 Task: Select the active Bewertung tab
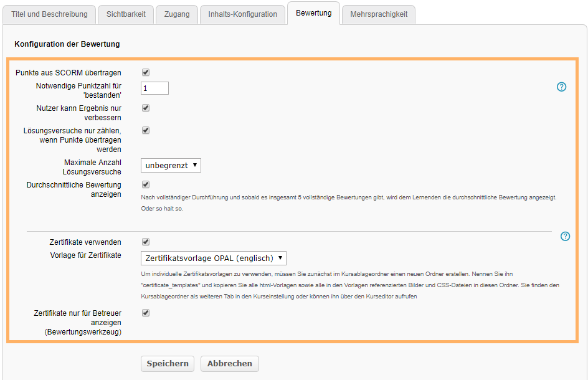[x=313, y=12]
